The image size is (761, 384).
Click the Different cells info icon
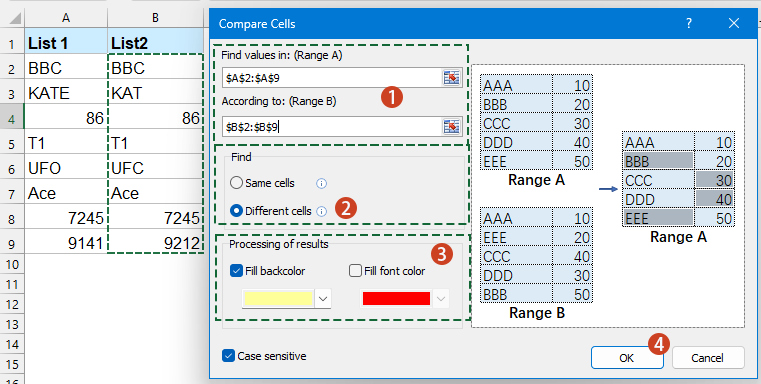click(x=321, y=211)
